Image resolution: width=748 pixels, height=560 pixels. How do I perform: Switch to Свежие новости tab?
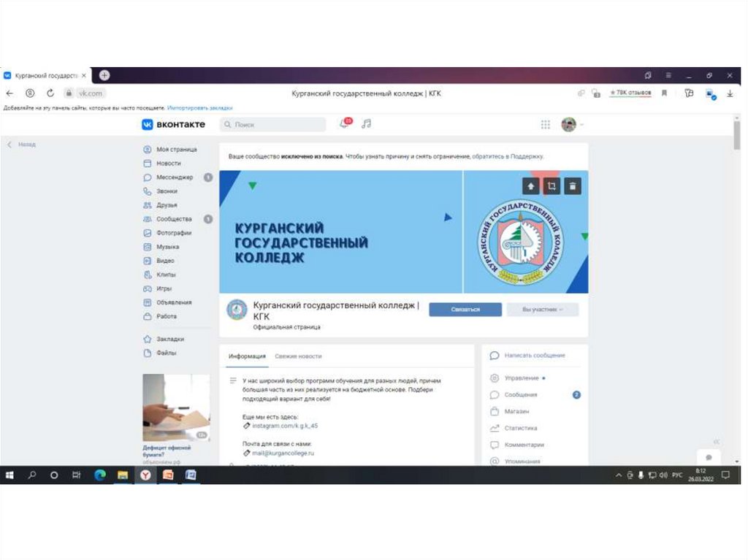(298, 356)
